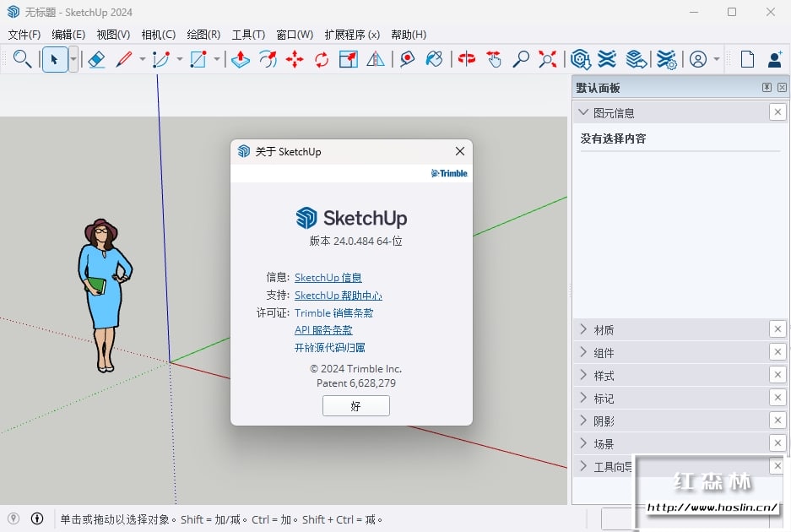
Task: Click the geo-location status bar icon
Action: (x=14, y=518)
